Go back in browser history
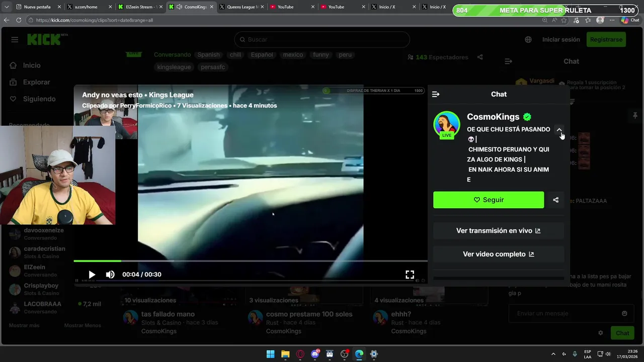Viewport: 644px width, 362px height. [7, 20]
